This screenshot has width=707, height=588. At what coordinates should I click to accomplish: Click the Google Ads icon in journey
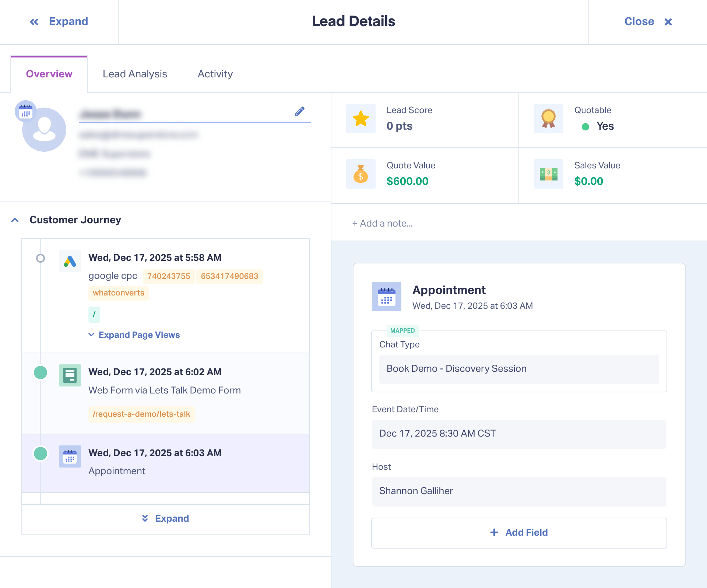(x=70, y=261)
